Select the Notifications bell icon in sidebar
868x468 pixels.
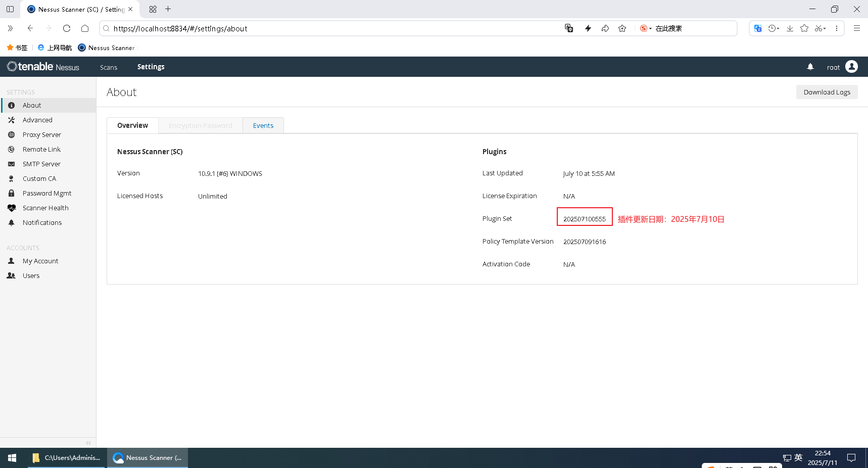(11, 222)
